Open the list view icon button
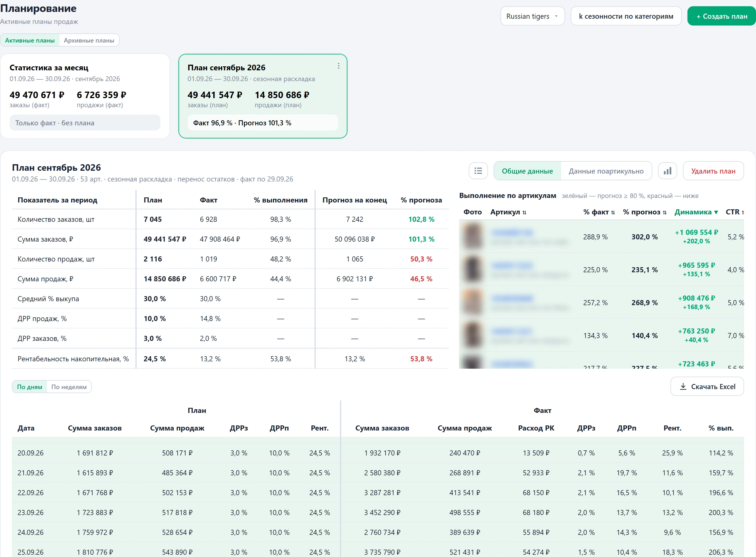The height and width of the screenshot is (557, 756). [478, 171]
